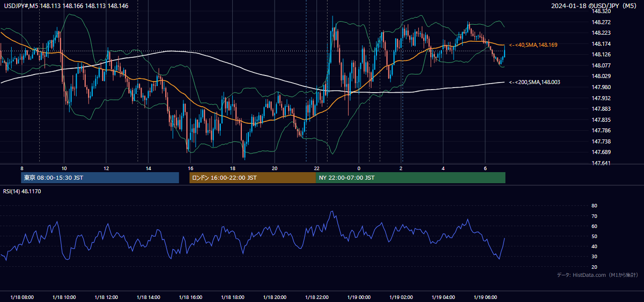Click hour tick 22 below the price chart
Viewport: 644px width, 302px height.
316,168
